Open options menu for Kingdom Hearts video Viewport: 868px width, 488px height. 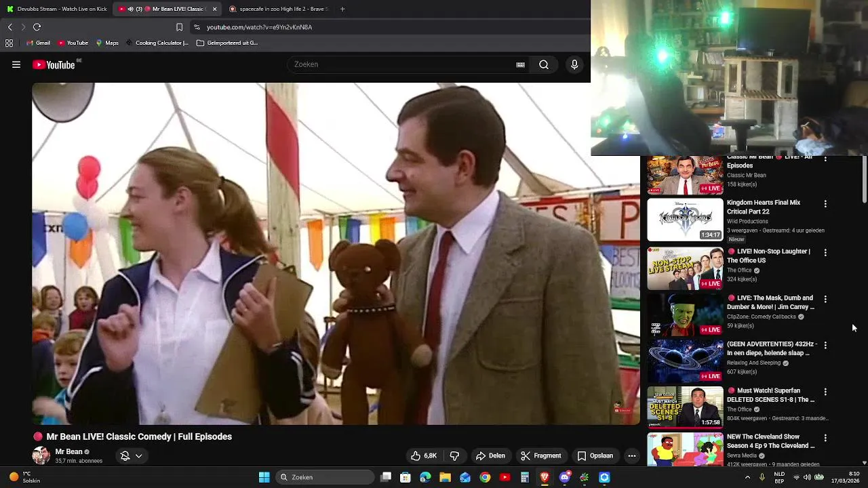pyautogui.click(x=825, y=203)
